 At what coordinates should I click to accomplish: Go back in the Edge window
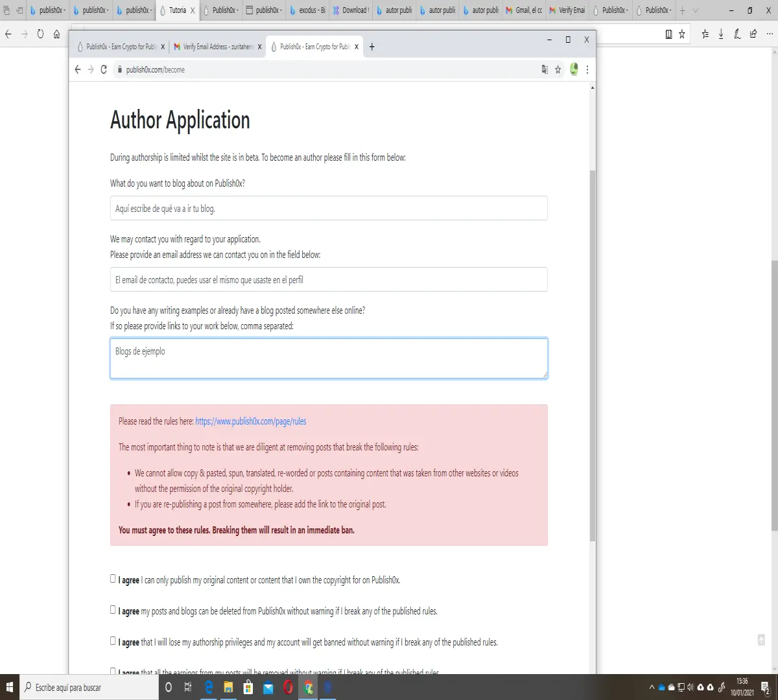click(x=8, y=34)
